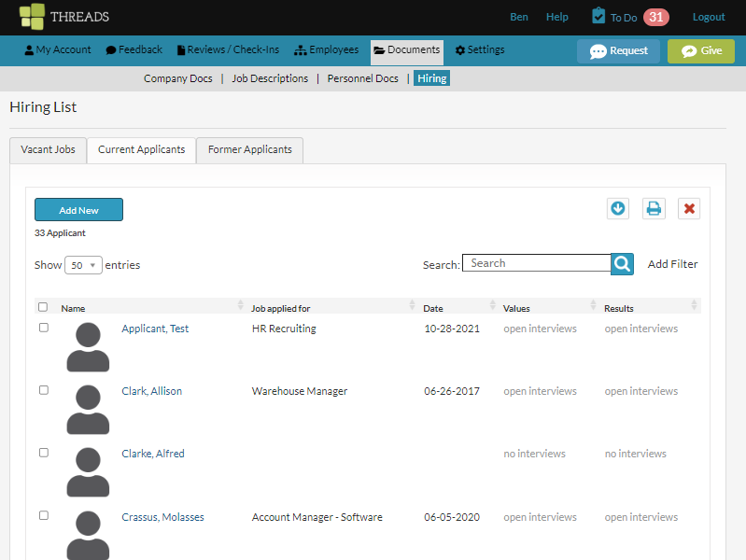This screenshot has height=560, width=746.
Task: Check the box for Crassus, Molasses
Action: 44,515
